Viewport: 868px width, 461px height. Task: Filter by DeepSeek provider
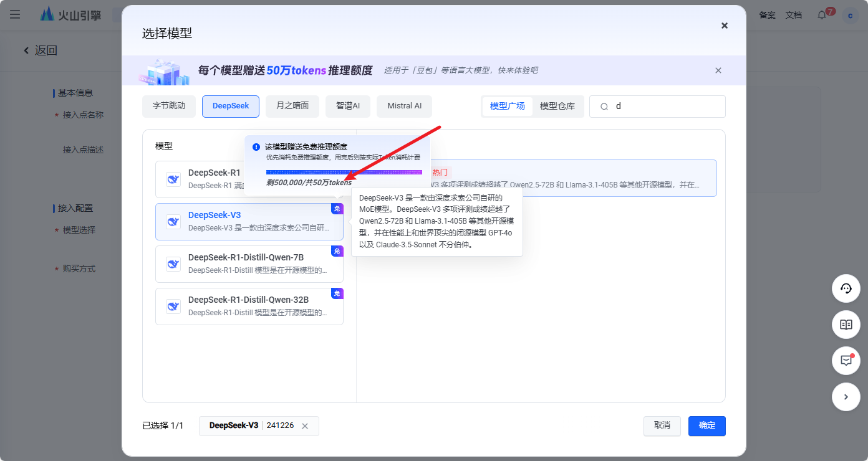[231, 106]
